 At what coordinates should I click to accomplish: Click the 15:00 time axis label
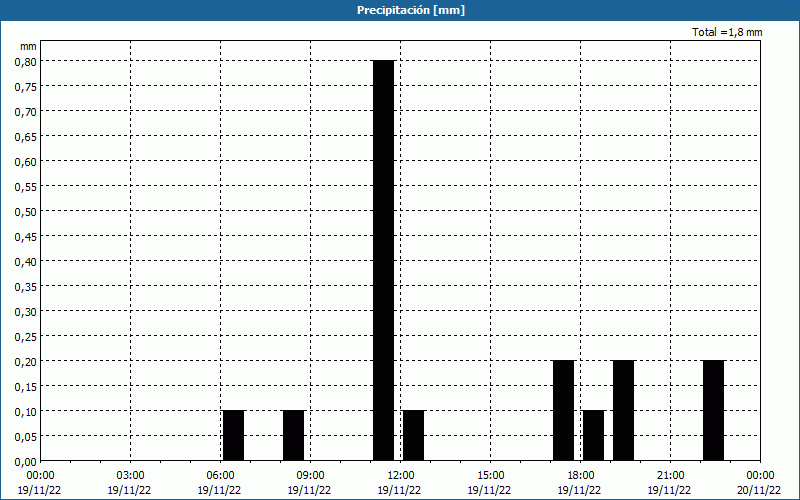pyautogui.click(x=490, y=476)
